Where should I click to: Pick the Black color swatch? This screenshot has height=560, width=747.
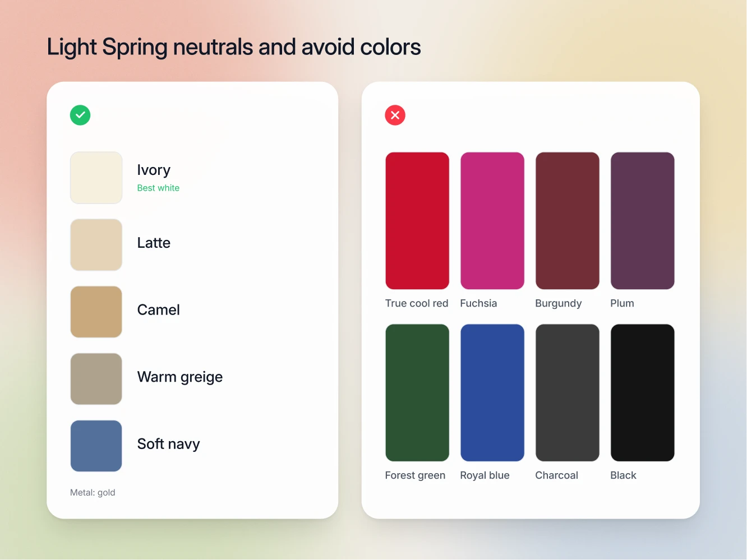(643, 393)
